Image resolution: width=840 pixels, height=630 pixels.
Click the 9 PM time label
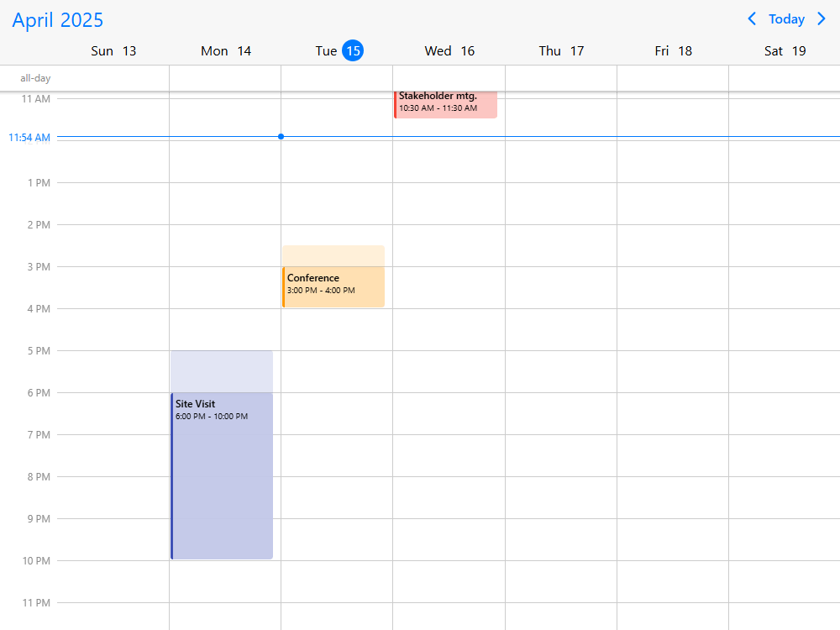tap(39, 518)
